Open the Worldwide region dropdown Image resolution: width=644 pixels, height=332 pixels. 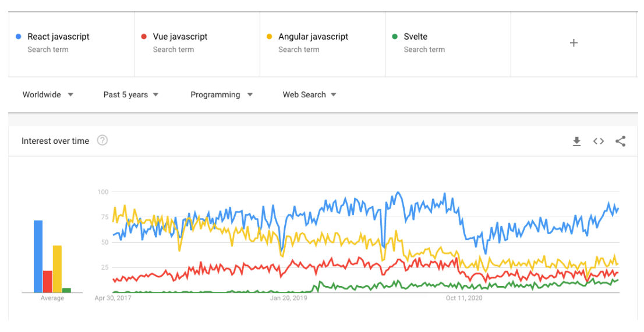point(48,94)
